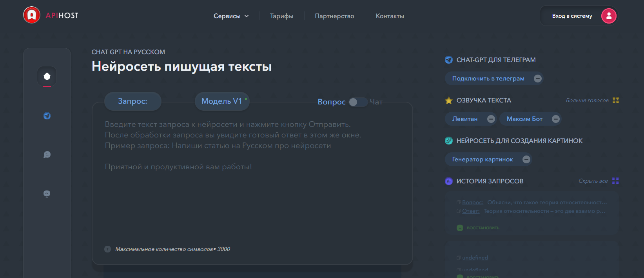The width and height of the screenshot is (644, 278).
Task: Click the minus icon on Генератор картинок
Action: click(x=526, y=159)
